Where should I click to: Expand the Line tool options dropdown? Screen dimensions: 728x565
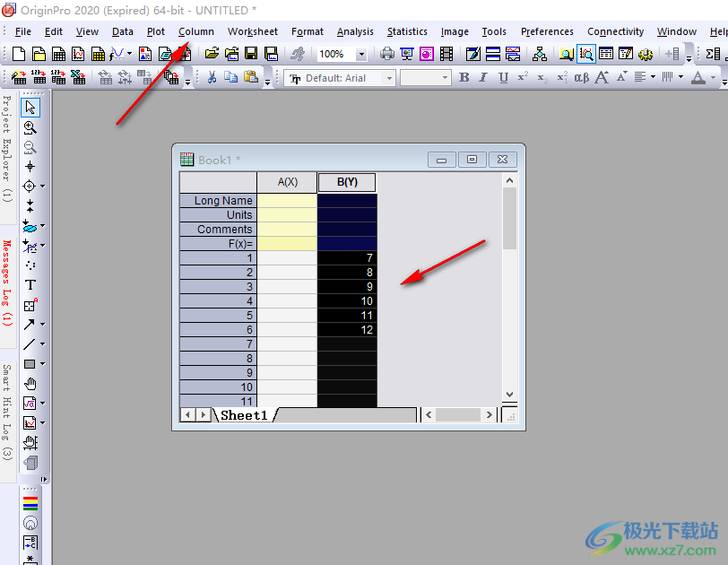(x=43, y=344)
